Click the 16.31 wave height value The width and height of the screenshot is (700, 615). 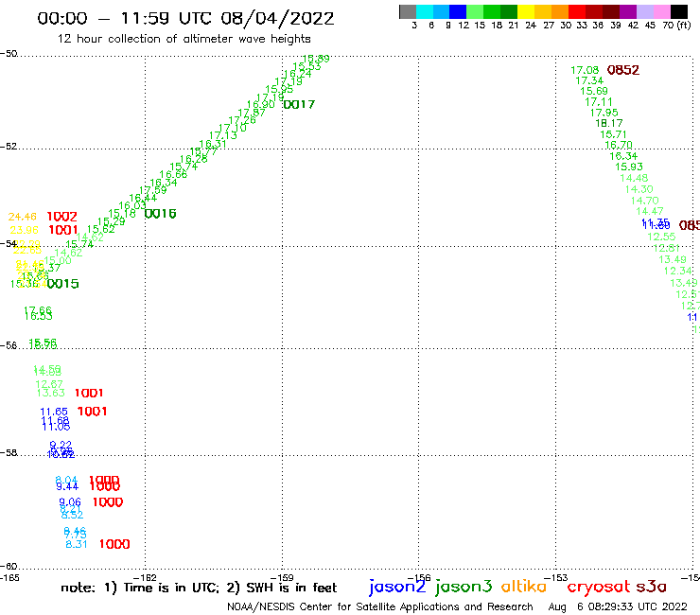tap(213, 144)
